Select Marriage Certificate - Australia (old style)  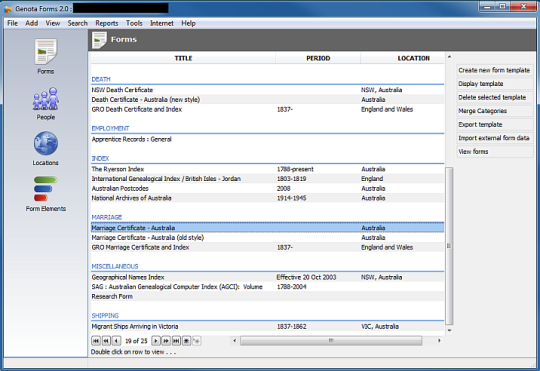pyautogui.click(x=267, y=238)
